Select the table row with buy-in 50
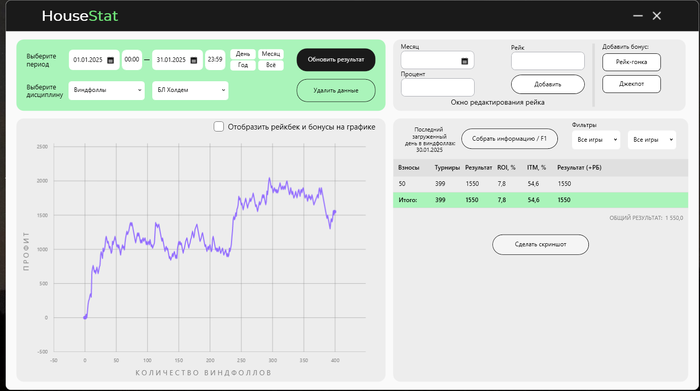 (540, 184)
